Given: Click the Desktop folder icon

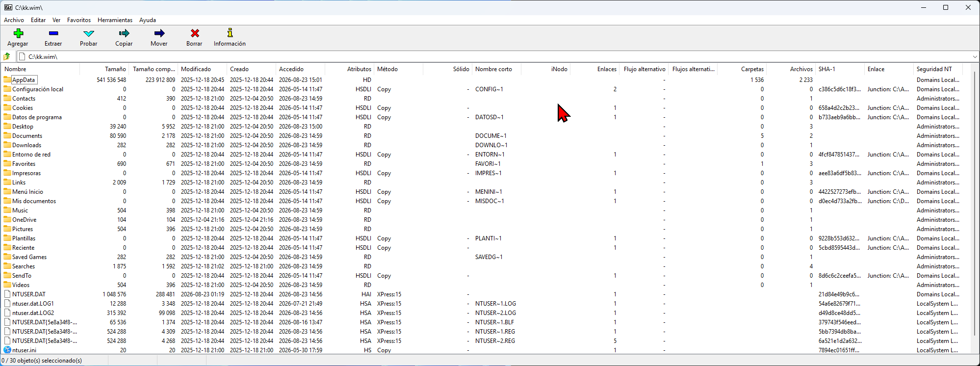Looking at the screenshot, I should click(7, 126).
